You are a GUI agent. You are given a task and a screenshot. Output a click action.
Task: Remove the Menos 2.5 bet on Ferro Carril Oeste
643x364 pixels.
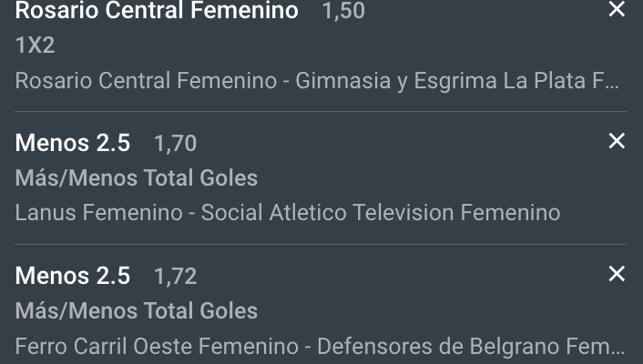pyautogui.click(x=617, y=274)
